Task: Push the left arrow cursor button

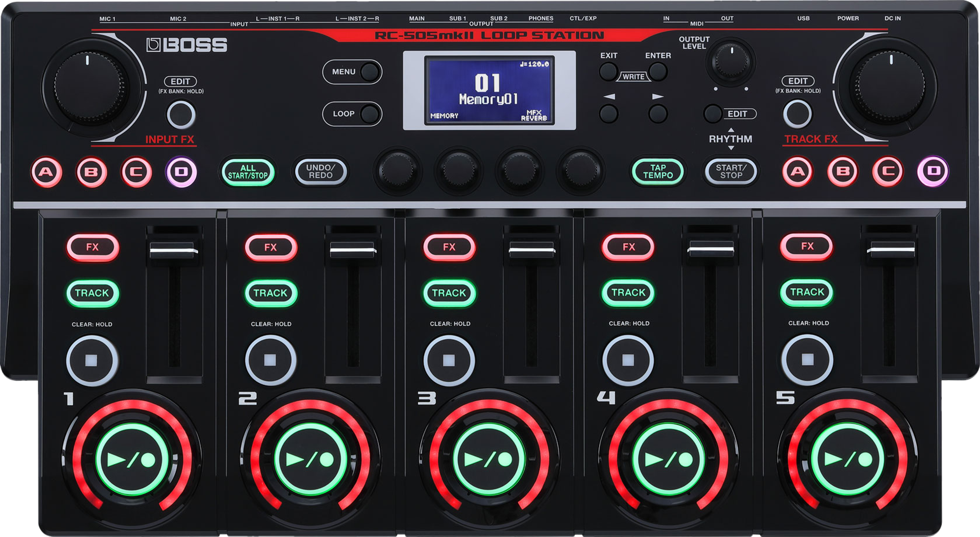Action: [609, 113]
